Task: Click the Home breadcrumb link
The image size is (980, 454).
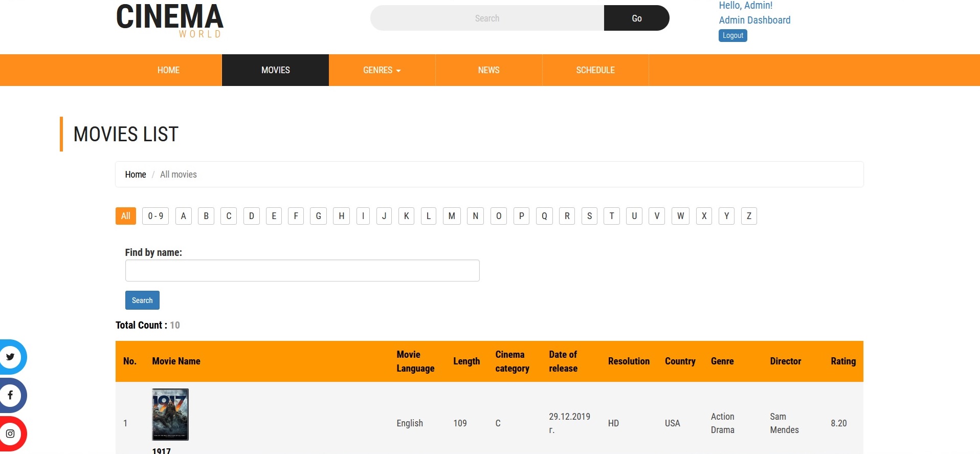Action: coord(136,175)
